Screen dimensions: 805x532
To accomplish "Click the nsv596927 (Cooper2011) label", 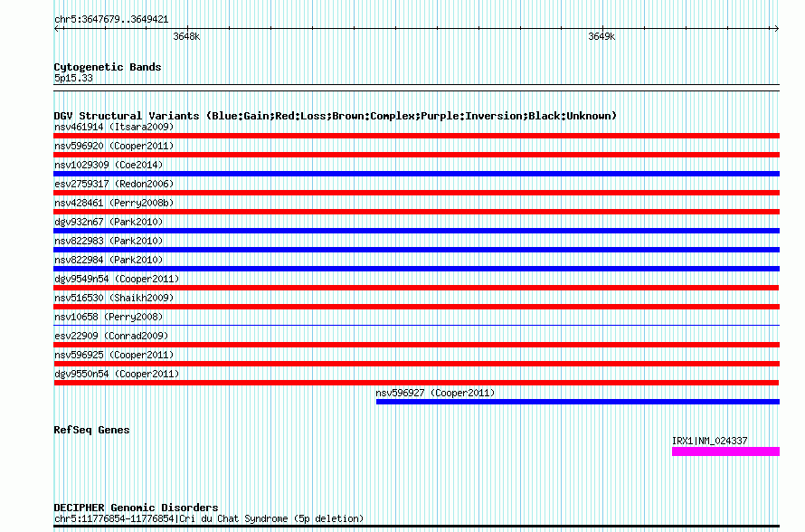I will coord(435,393).
